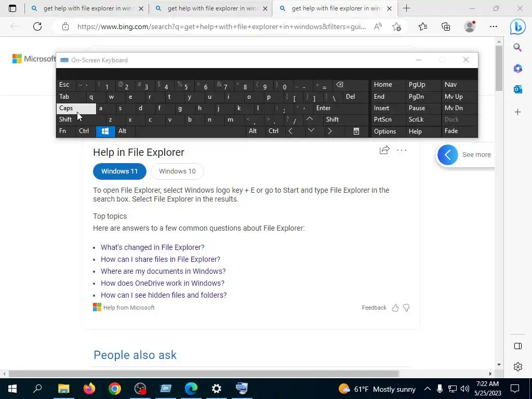Toggle the Fn key on keyboard
This screenshot has height=399, width=532.
66,131
